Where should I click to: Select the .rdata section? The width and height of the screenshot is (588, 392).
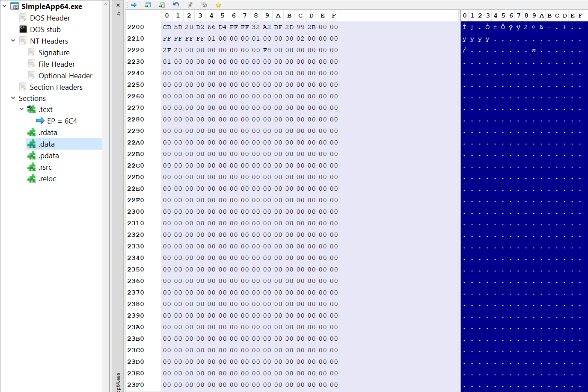pyautogui.click(x=48, y=133)
